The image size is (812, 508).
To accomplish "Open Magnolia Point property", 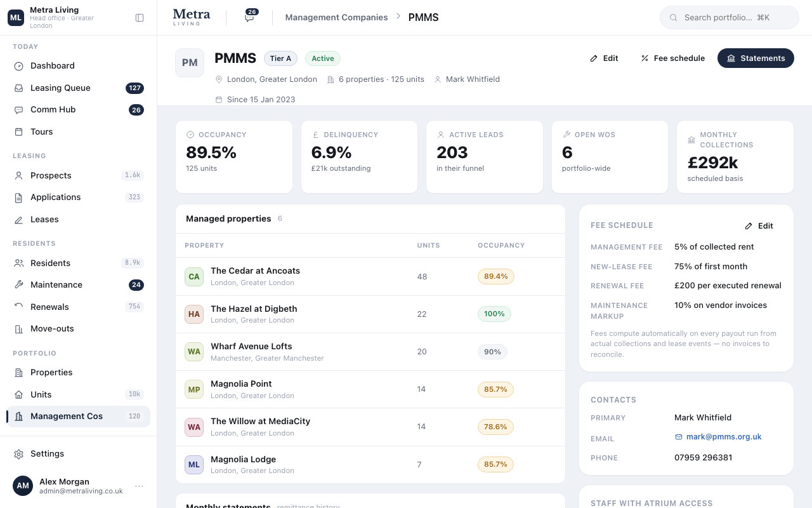I will click(x=370, y=389).
